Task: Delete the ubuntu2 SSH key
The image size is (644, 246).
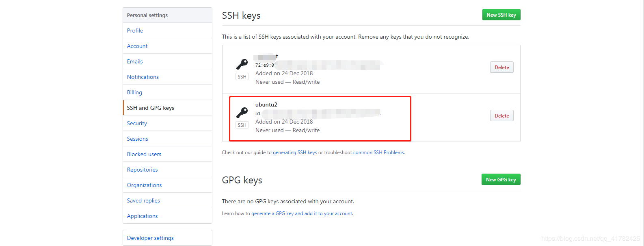Action: [x=501, y=116]
